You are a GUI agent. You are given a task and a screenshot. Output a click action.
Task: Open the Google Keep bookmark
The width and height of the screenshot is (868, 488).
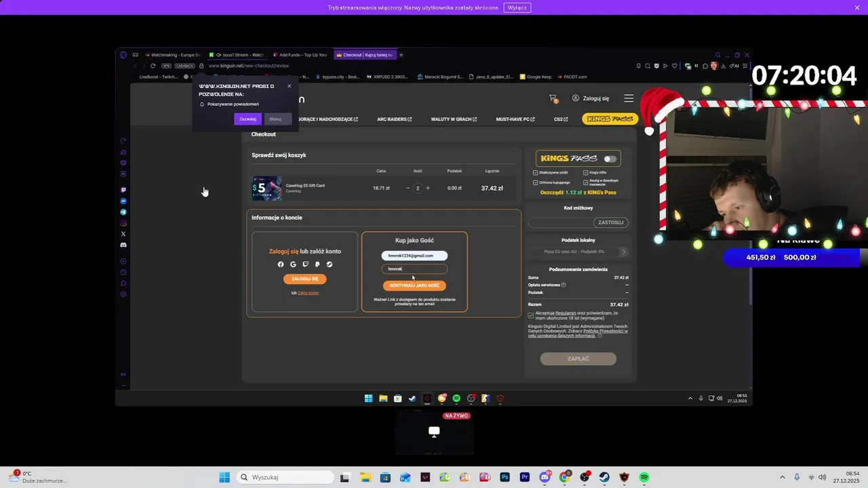(536, 77)
